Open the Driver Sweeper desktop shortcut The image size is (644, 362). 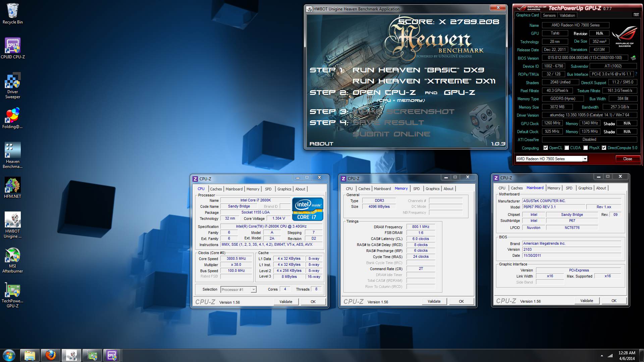click(13, 86)
